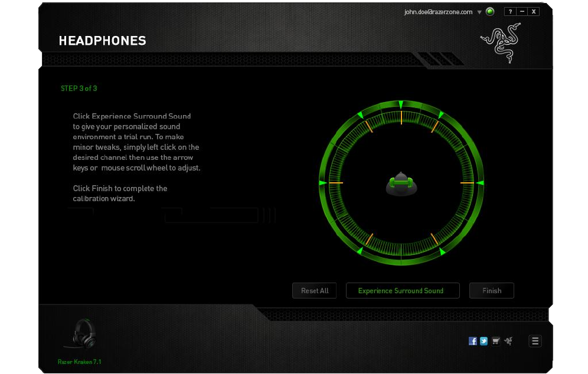Click the headphone listener icon in the circle center

401,184
